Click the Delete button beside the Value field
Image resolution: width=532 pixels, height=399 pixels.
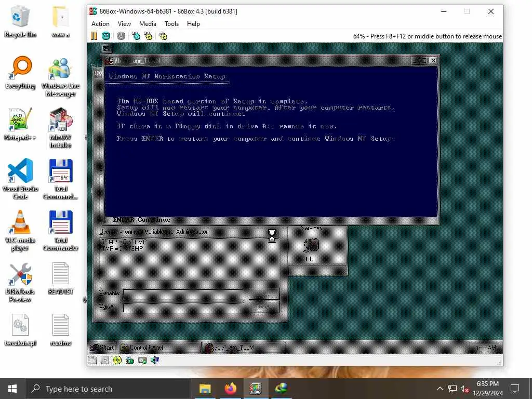(264, 307)
